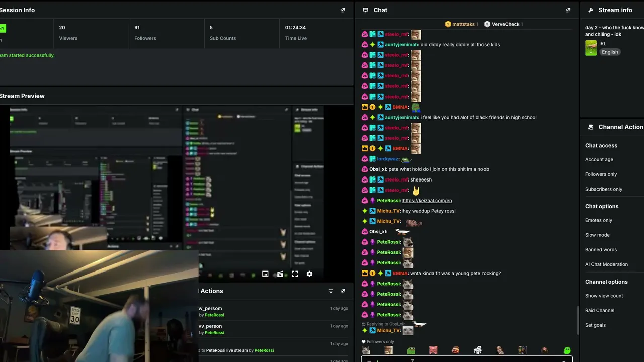Click the Viewers count of 20

pos(62,28)
